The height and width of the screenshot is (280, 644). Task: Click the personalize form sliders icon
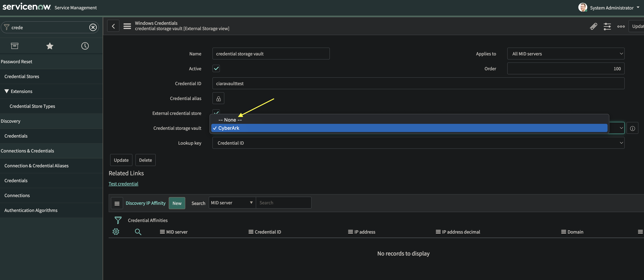point(608,26)
